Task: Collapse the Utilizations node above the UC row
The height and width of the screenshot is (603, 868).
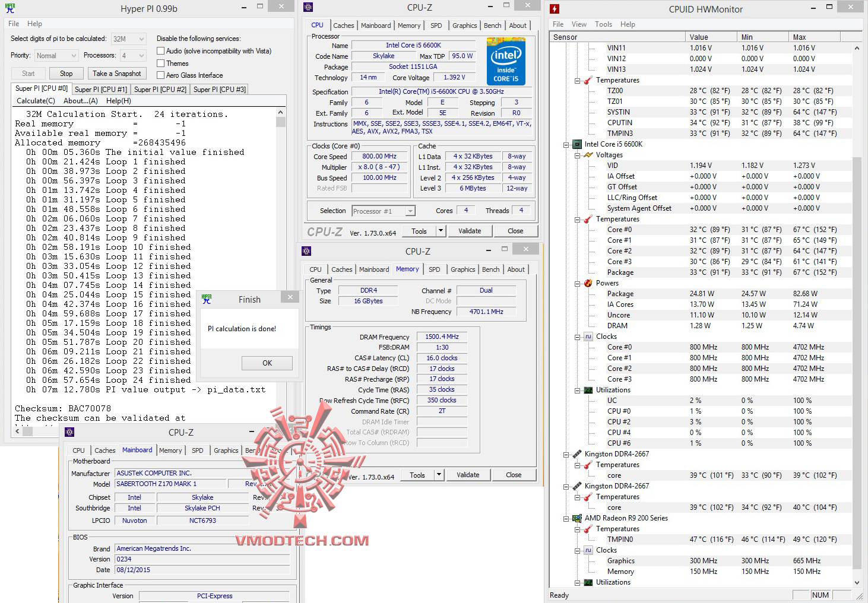Action: (x=577, y=390)
